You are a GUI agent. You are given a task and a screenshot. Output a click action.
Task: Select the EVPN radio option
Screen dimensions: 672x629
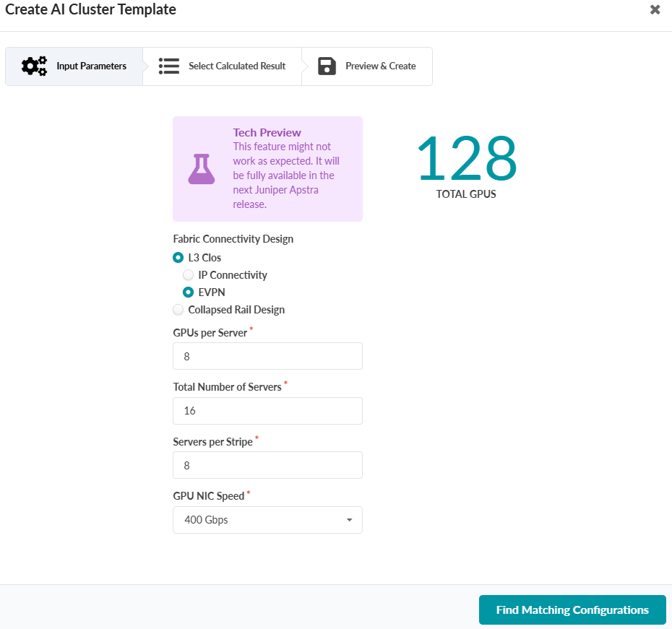click(x=189, y=292)
